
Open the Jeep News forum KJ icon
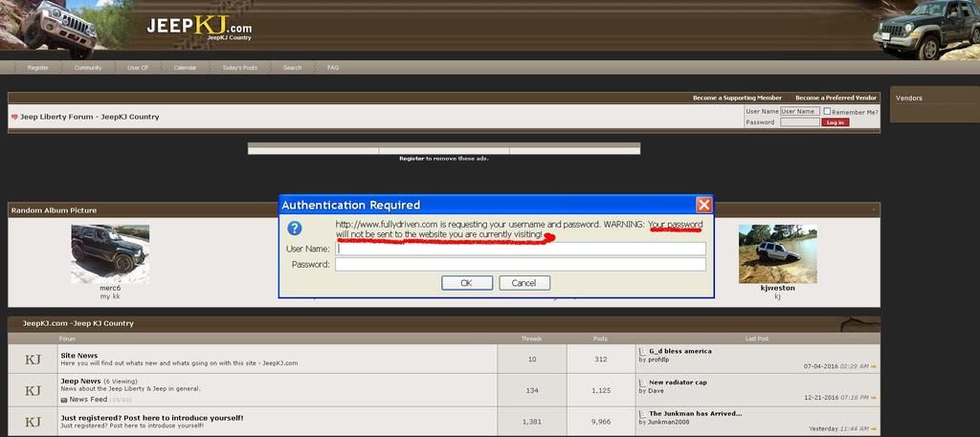[33, 390]
